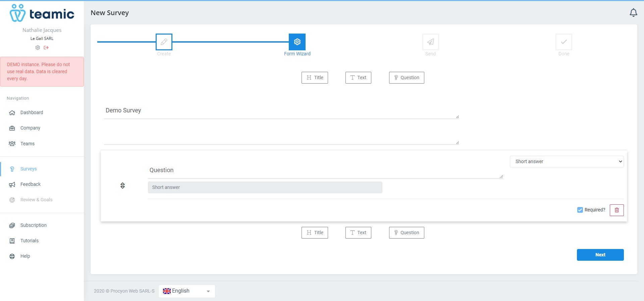Click the red logout icon
This screenshot has width=644, height=301.
pos(46,48)
